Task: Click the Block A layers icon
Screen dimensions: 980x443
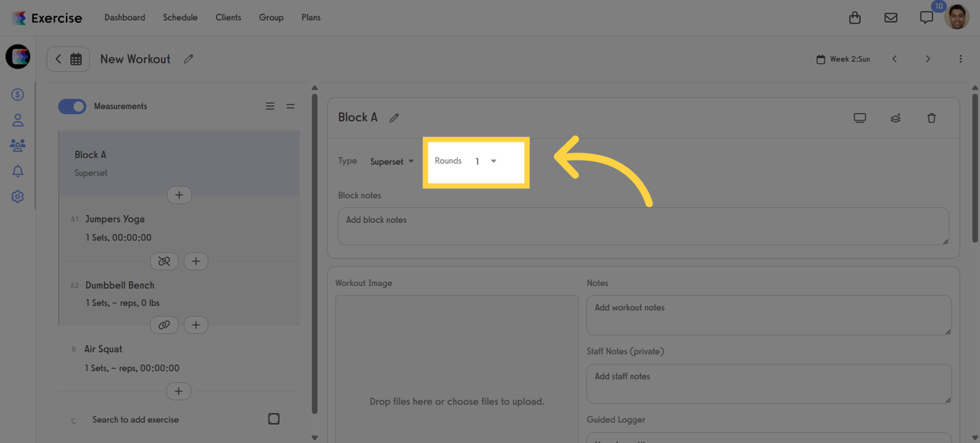Action: 895,118
